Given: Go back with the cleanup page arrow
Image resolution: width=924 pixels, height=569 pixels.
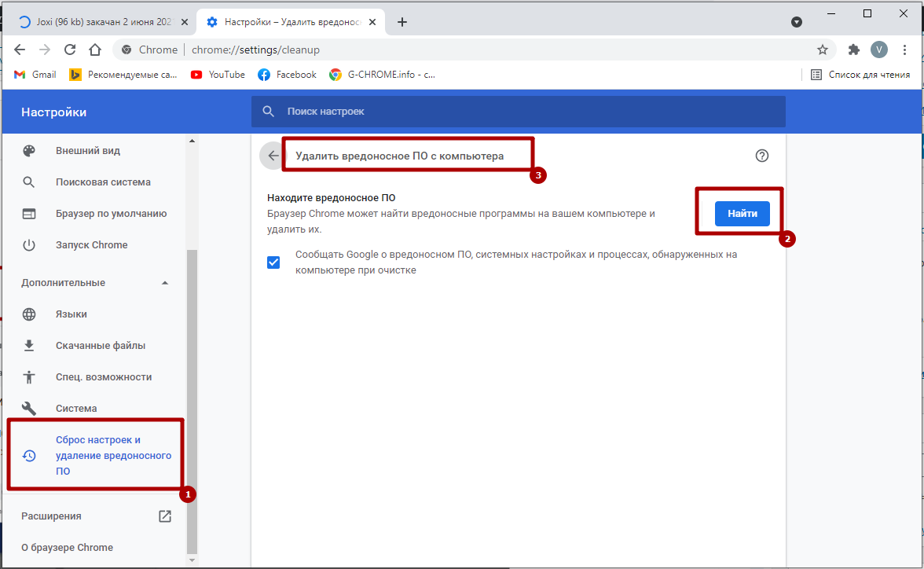Looking at the screenshot, I should point(273,156).
